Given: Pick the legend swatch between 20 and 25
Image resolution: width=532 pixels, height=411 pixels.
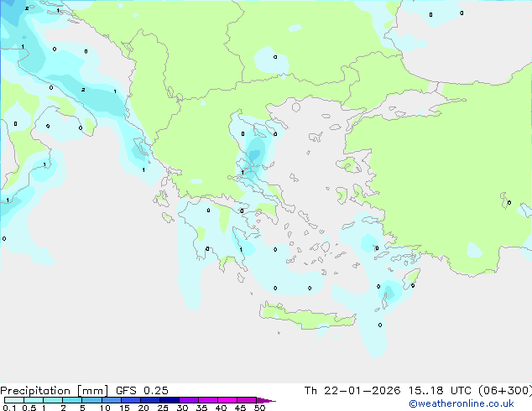Looking at the screenshot, I should 150,400.
